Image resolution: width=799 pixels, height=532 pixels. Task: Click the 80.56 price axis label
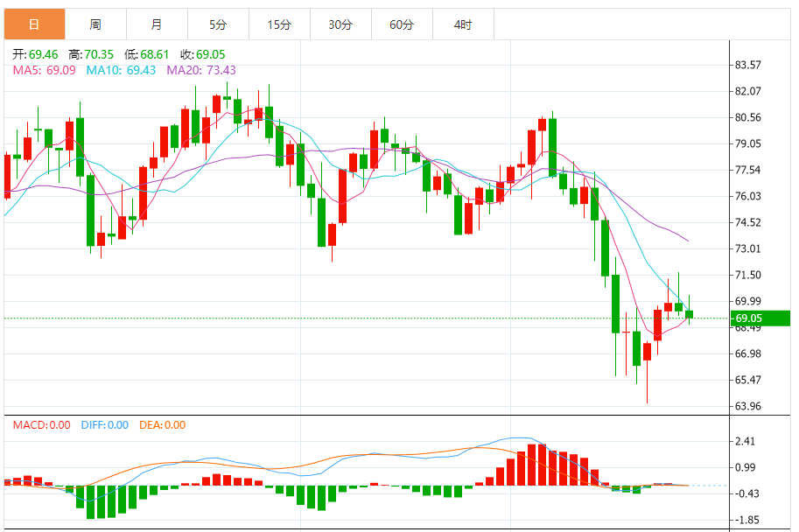click(748, 117)
